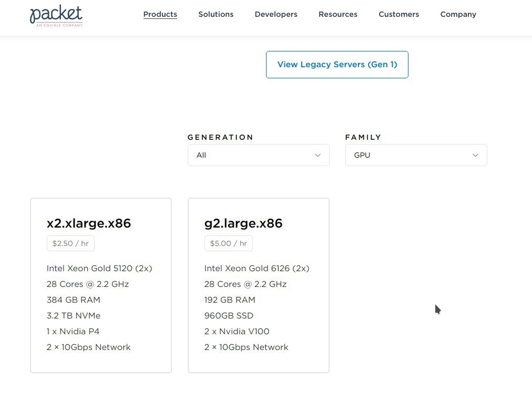Open the Company menu
This screenshot has width=532, height=401.
pos(458,14)
